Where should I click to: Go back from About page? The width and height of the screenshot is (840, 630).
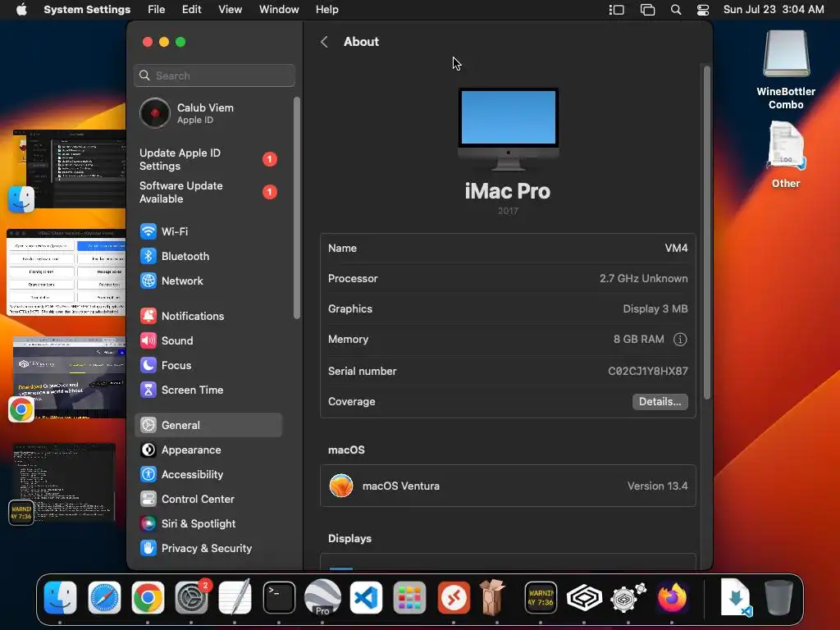pos(324,42)
